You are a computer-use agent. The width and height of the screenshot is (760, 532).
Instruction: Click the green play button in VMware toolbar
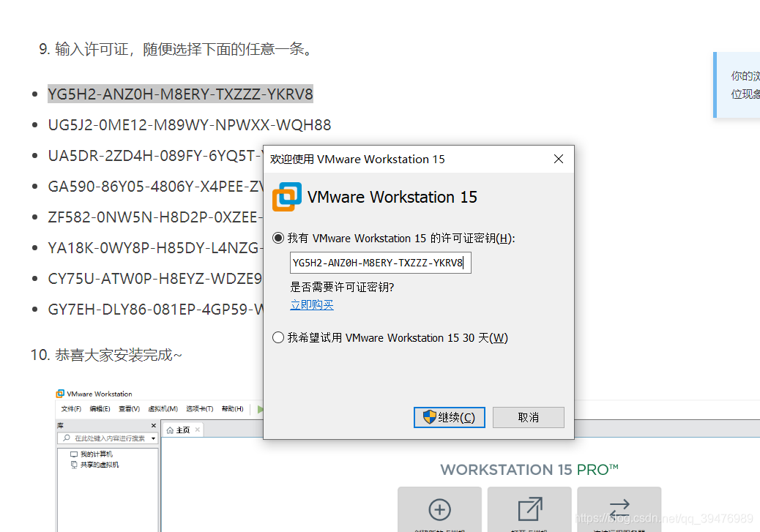coord(260,409)
